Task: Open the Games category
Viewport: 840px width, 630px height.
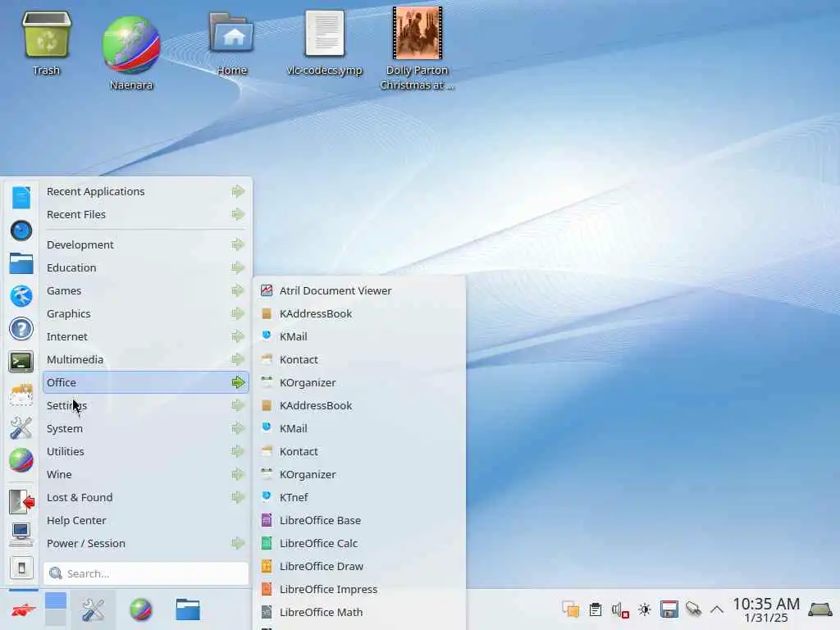Action: pyautogui.click(x=146, y=291)
